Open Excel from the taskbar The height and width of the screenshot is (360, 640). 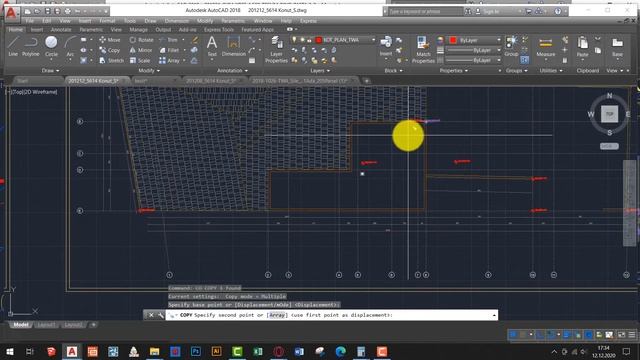click(x=258, y=351)
